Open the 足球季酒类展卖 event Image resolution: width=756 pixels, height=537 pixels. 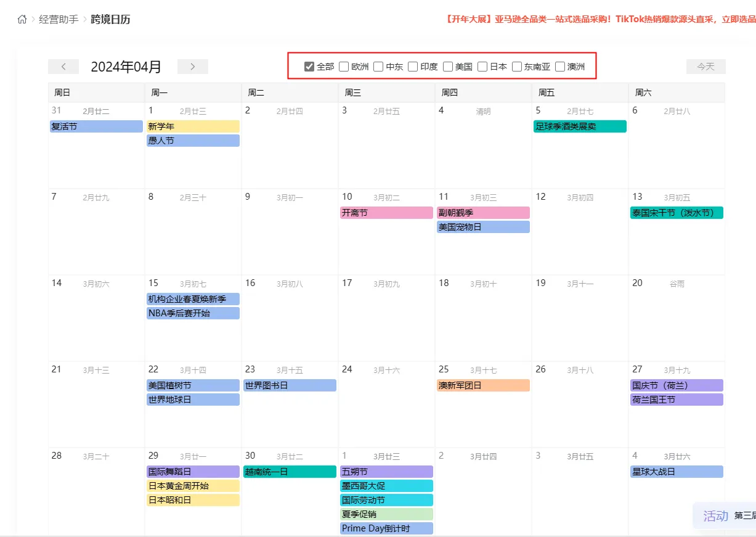[580, 126]
